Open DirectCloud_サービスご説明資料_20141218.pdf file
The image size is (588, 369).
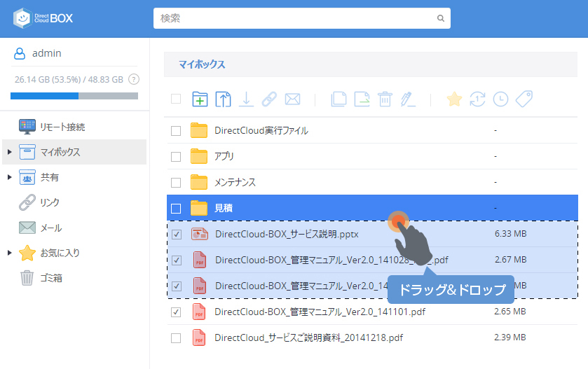(x=308, y=337)
